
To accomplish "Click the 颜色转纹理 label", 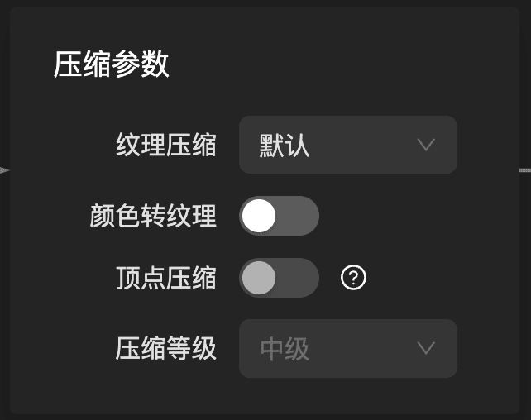I will [x=153, y=216].
